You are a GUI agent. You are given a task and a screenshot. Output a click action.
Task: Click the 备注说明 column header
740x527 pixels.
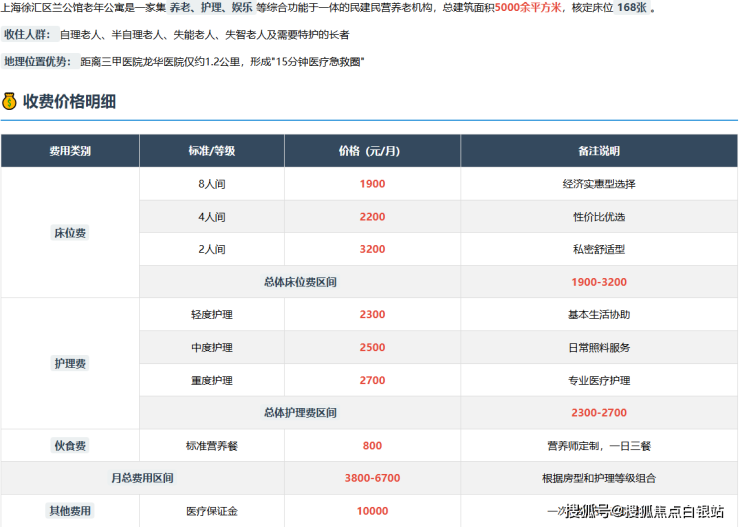(x=598, y=151)
